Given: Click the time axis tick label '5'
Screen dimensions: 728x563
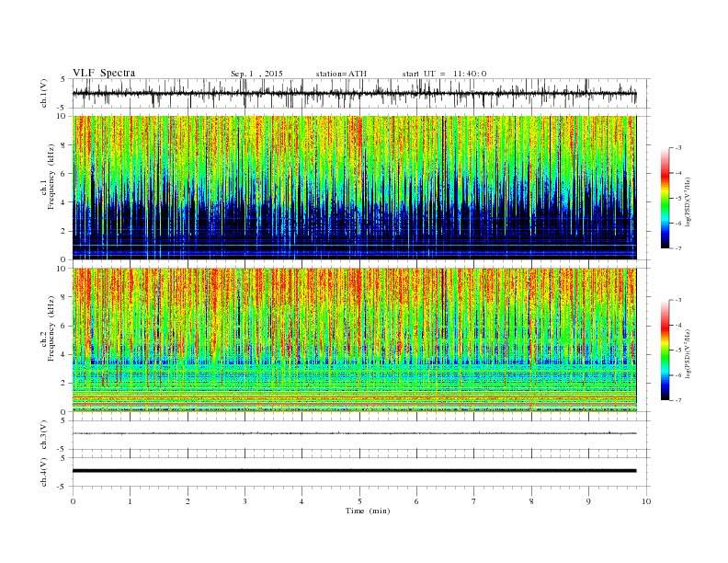Looking at the screenshot, I should pyautogui.click(x=359, y=501).
